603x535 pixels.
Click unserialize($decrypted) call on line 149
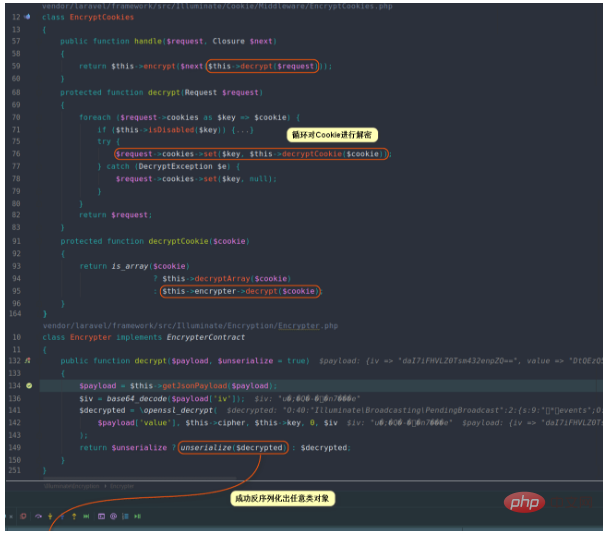[233, 448]
